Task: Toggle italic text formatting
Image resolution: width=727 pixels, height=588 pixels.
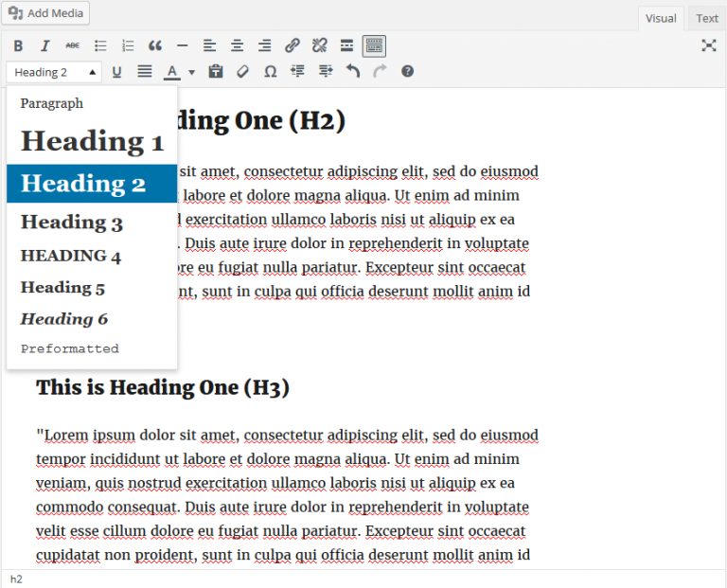Action: pyautogui.click(x=44, y=45)
